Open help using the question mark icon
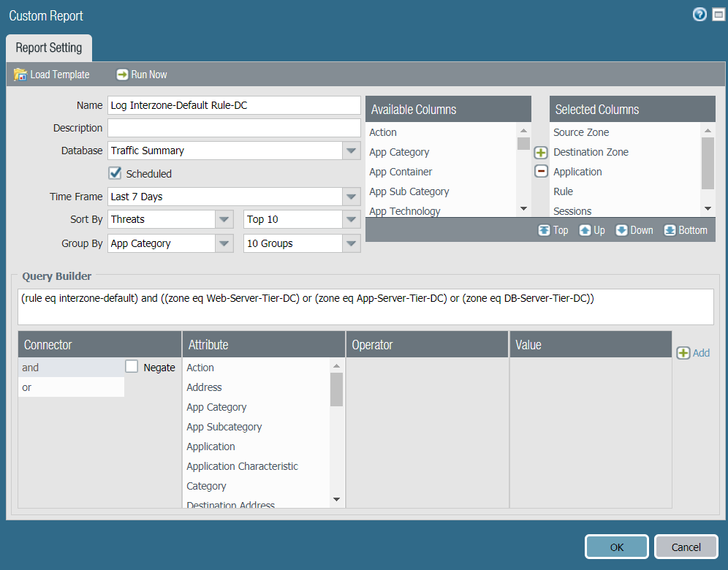The width and height of the screenshot is (728, 570). coord(699,15)
